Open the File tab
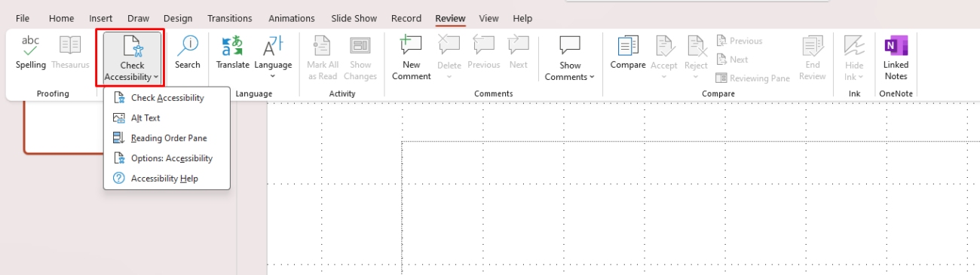The height and width of the screenshot is (275, 980). click(23, 18)
